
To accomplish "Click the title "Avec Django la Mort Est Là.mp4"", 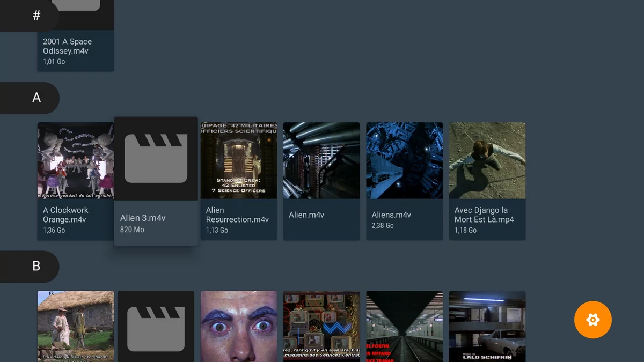I will (x=484, y=215).
